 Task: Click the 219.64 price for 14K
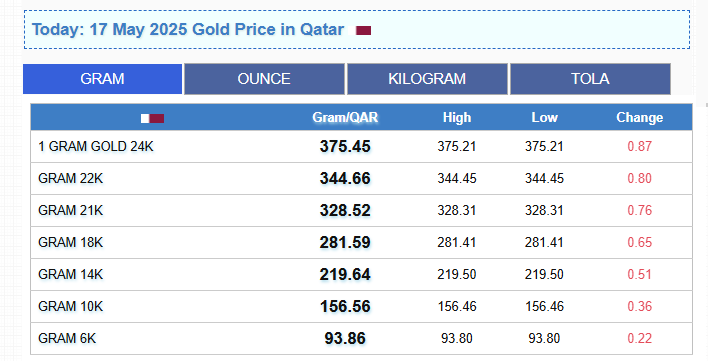[x=345, y=275]
